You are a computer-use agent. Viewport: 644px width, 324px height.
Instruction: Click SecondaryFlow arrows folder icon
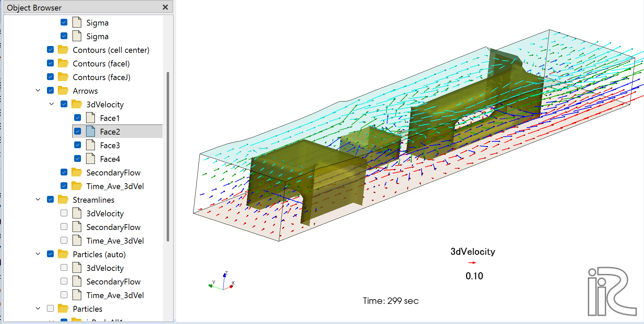[x=77, y=172]
